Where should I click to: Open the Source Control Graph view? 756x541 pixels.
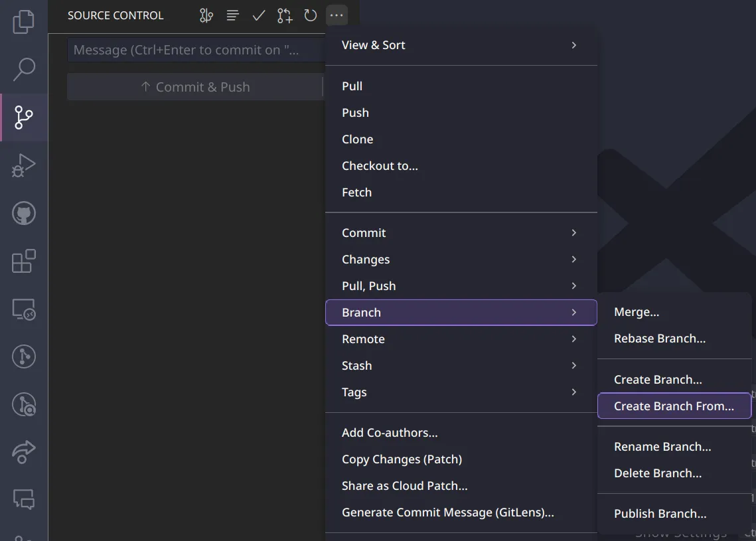206,15
